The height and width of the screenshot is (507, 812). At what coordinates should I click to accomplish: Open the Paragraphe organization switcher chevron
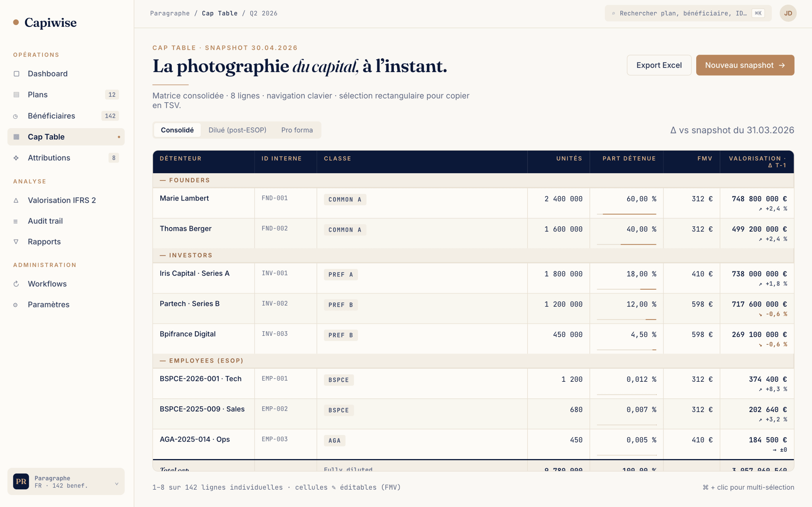point(117,483)
